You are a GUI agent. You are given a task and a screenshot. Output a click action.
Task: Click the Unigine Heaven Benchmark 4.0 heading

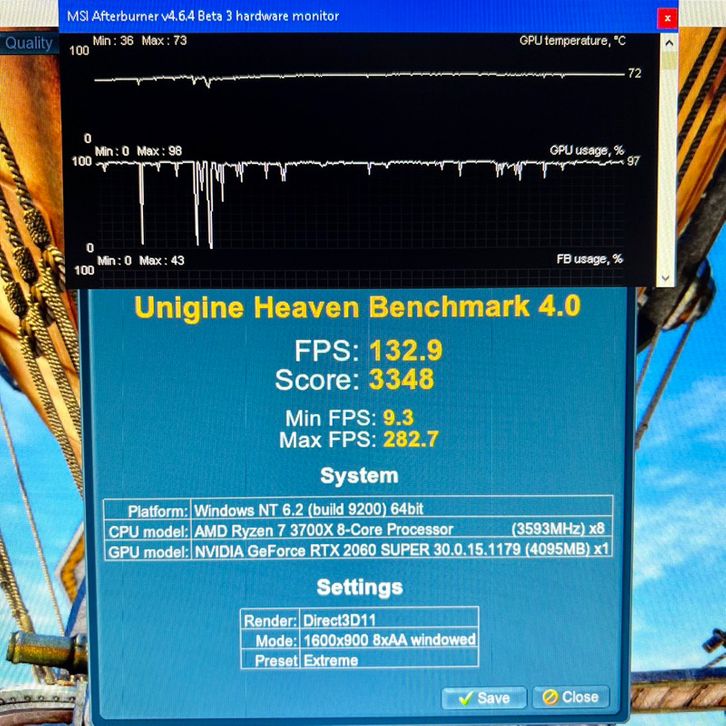coord(357,307)
